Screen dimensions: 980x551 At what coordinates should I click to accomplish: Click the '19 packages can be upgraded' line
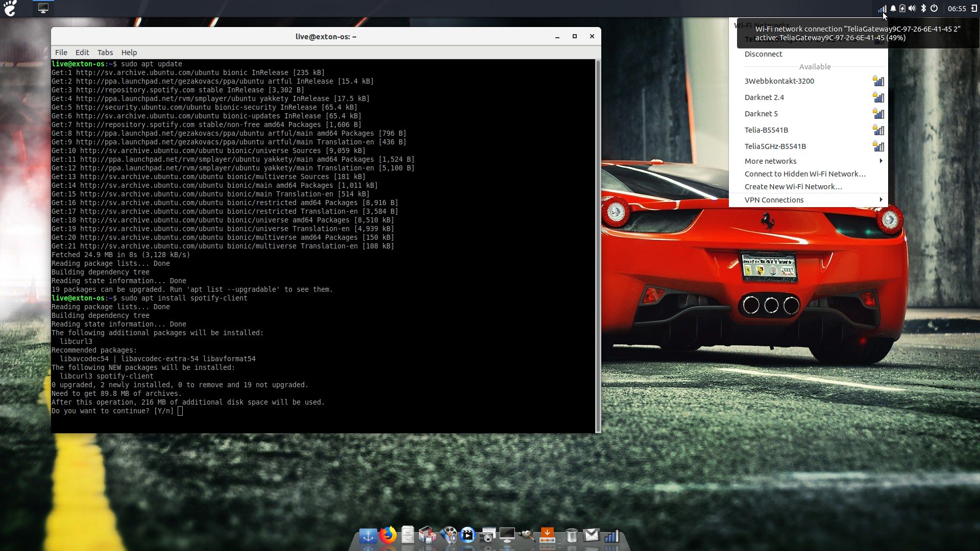[x=192, y=290]
